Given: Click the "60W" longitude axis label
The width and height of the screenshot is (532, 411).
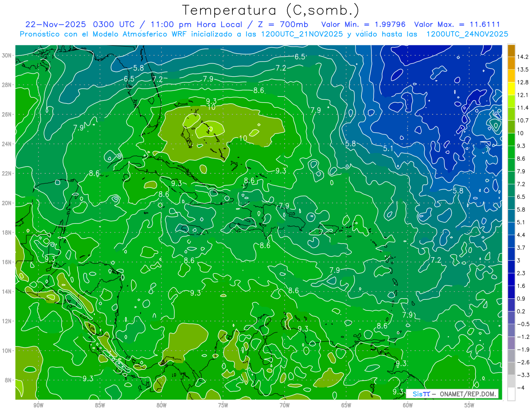Looking at the screenshot, I should coord(408,406).
